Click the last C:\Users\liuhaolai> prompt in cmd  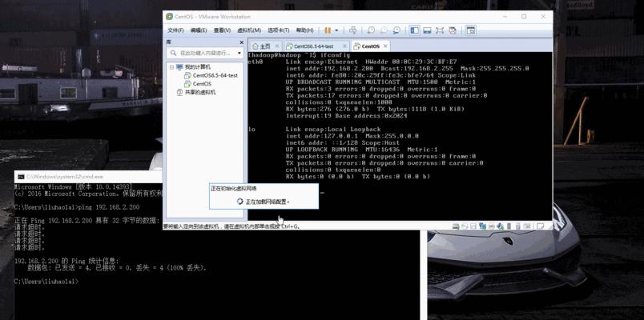click(46, 282)
